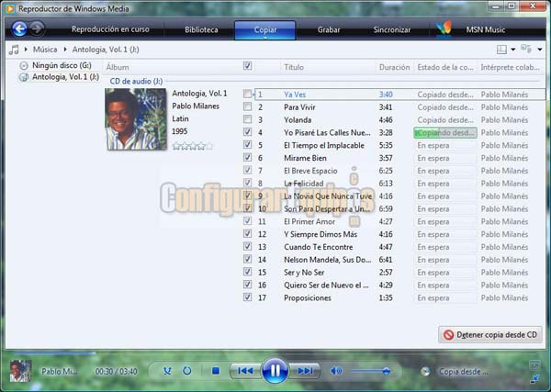Toggle repeat playback
The image size is (551, 392).
point(187,371)
